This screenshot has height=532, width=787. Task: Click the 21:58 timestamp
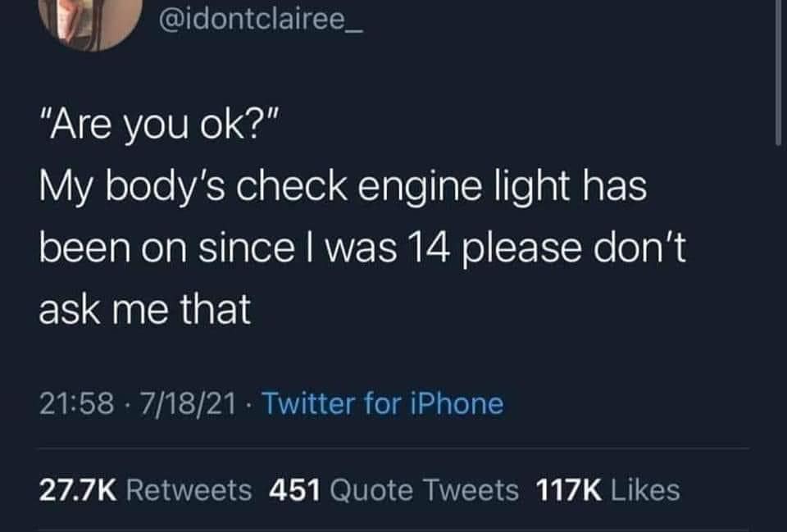coord(77,404)
